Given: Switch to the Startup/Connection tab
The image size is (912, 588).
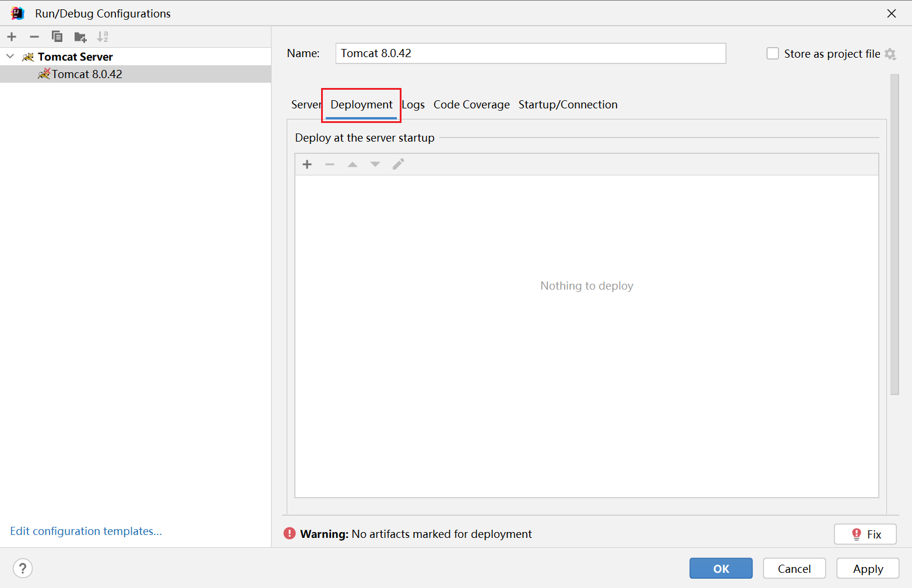Looking at the screenshot, I should [568, 105].
